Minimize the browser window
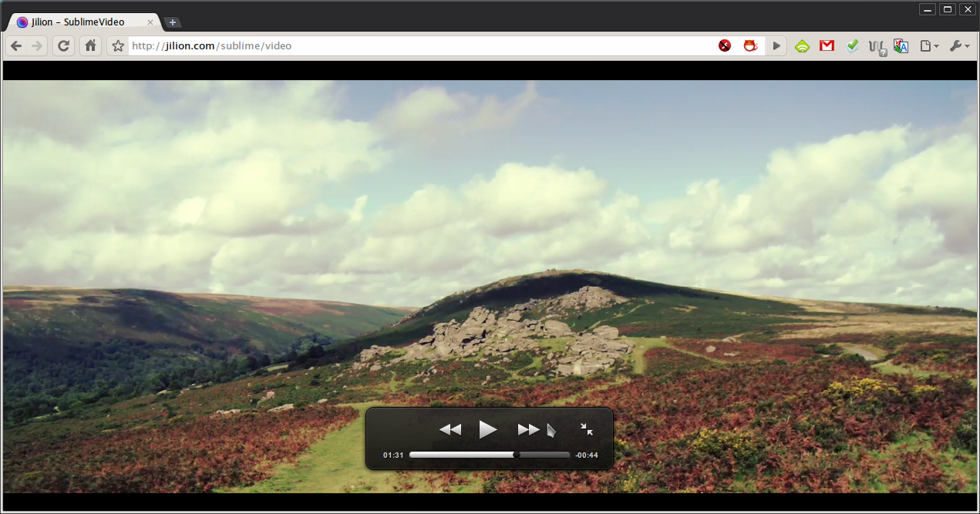This screenshot has height=514, width=980. 928,9
